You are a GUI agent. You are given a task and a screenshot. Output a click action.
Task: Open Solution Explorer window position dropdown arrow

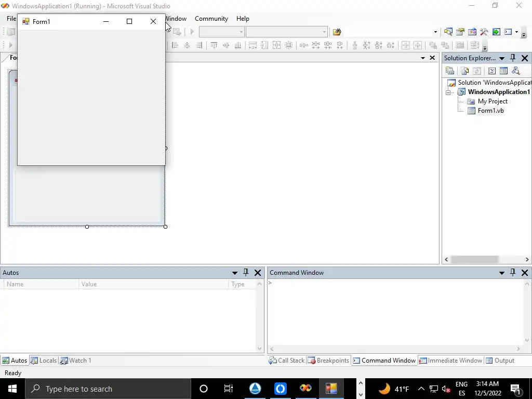502,58
